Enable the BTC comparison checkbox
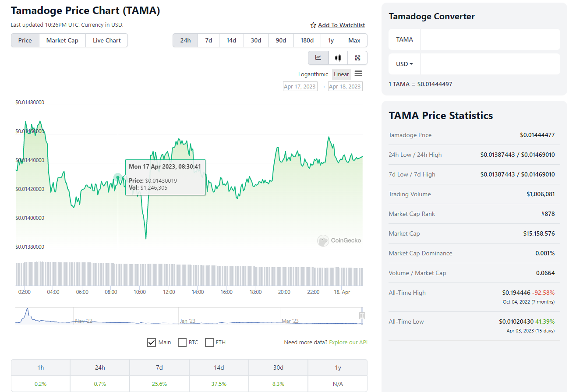Viewport: 569px width, 392px height. point(182,343)
